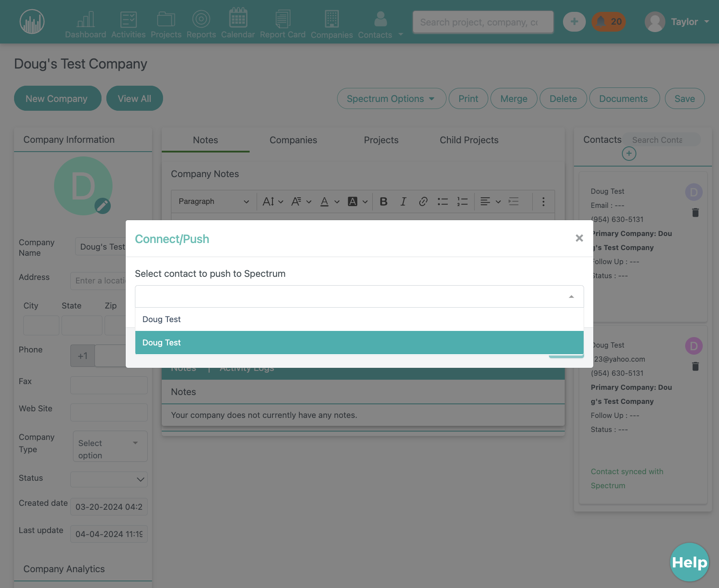Click the Doug Test yahoo contact avatar
719x588 pixels.
pyautogui.click(x=694, y=346)
